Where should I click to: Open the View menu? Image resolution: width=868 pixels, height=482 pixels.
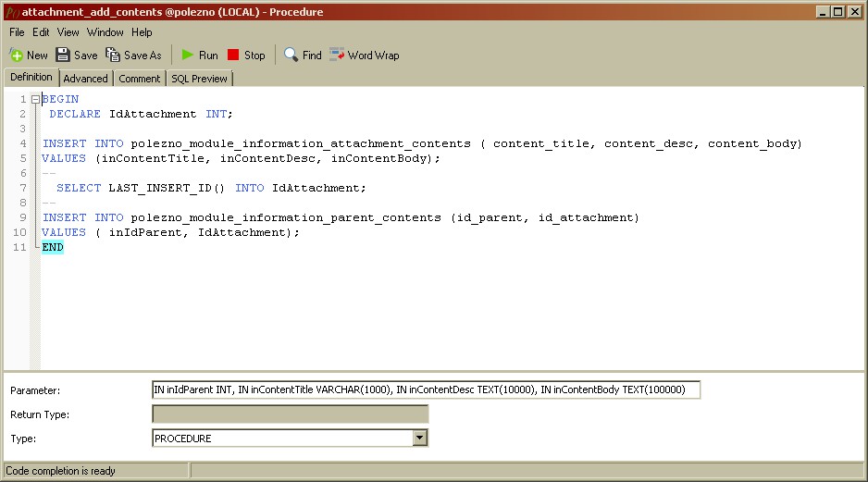pos(68,32)
